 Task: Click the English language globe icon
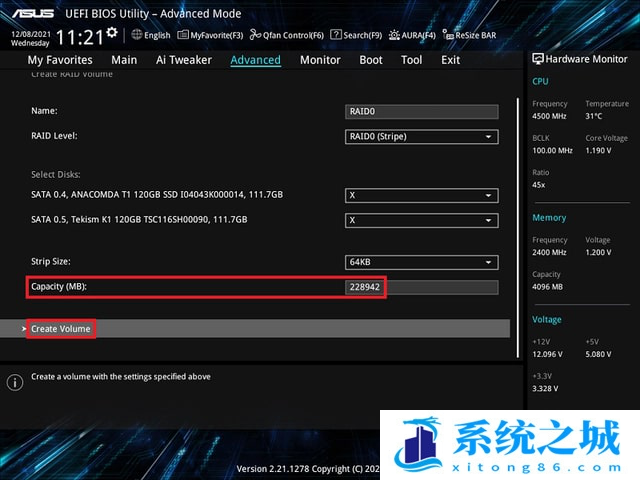point(137,35)
